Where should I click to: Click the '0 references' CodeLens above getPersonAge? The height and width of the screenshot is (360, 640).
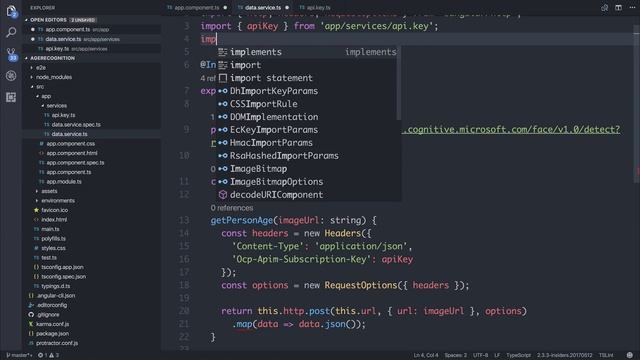232,208
